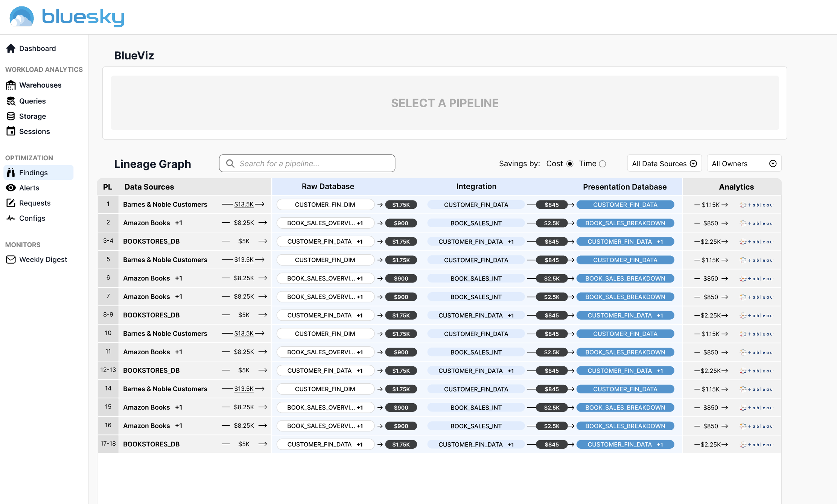Click the Requests edit icon

[11, 203]
